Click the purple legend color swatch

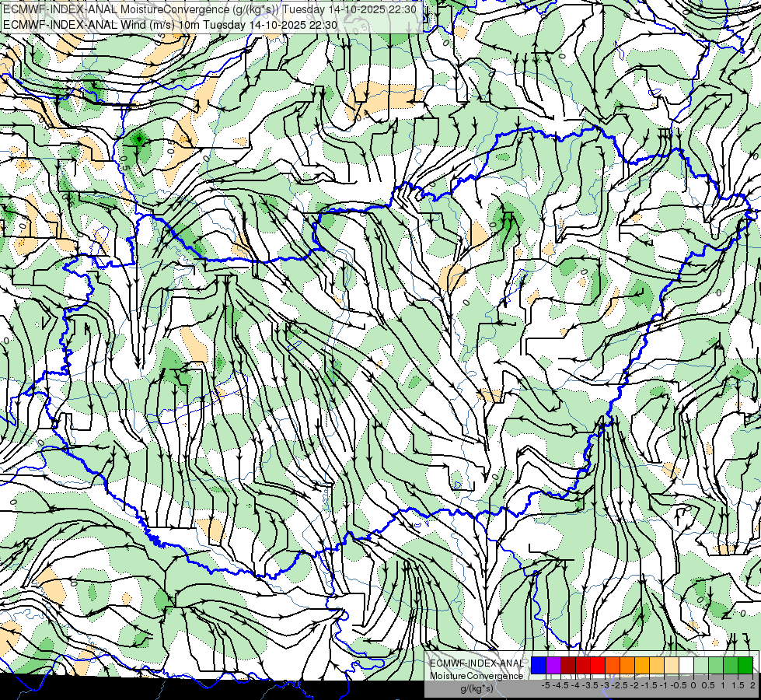pyautogui.click(x=553, y=665)
